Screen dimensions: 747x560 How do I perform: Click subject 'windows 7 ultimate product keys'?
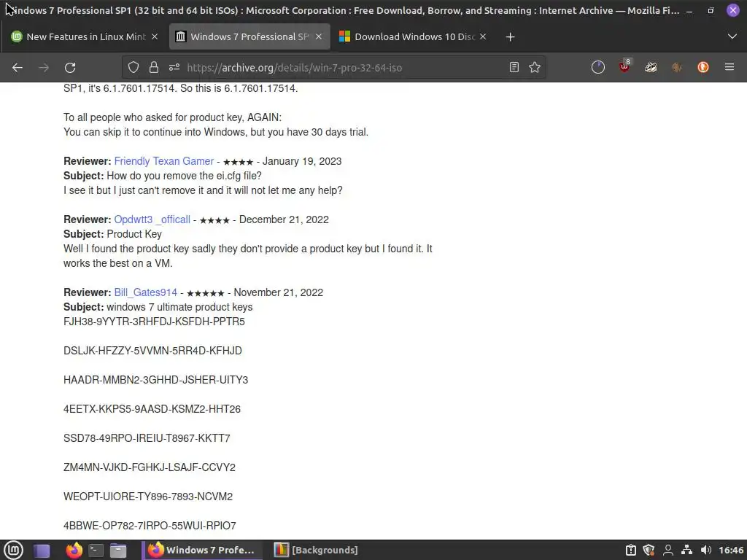179,307
